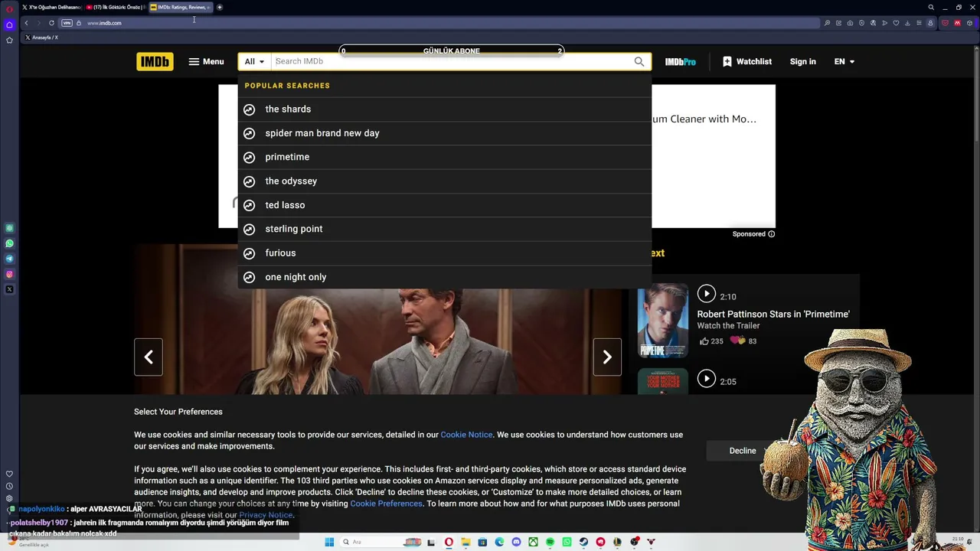Select popular search 'furious'
Viewport: 980px width, 551px height.
click(445, 253)
